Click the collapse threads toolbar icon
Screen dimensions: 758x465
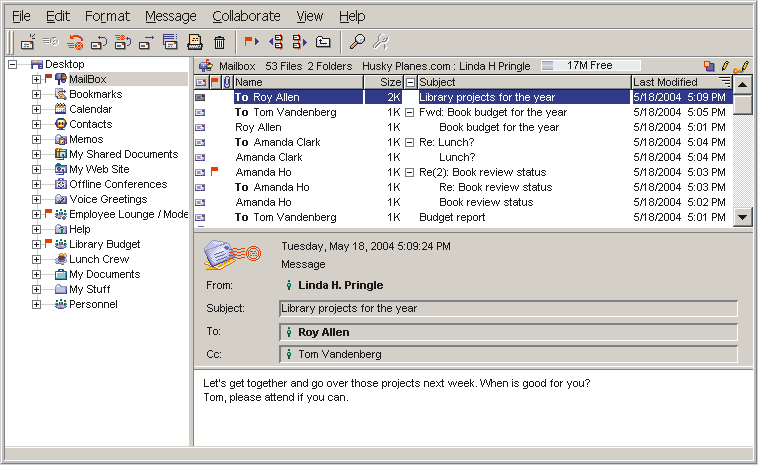[276, 42]
